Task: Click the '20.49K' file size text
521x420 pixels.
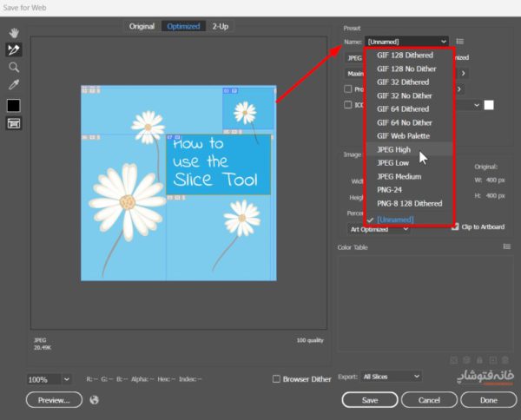Action: [43, 348]
